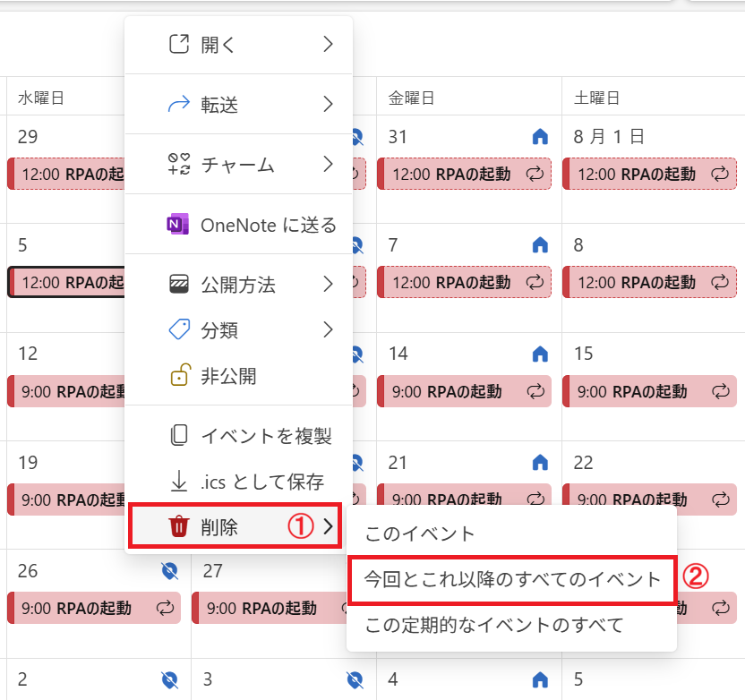Expand the 転送 submenu chevron
This screenshot has width=745, height=700.
click(x=328, y=104)
